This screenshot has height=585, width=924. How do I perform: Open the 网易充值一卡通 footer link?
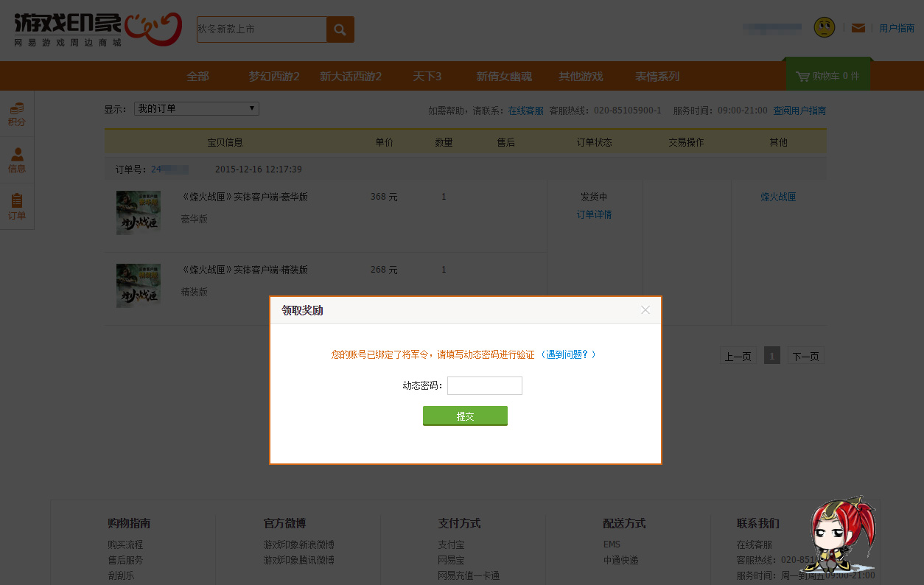pos(469,575)
